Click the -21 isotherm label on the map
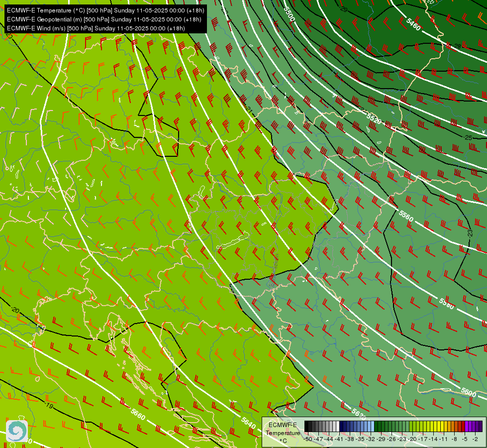 click(248, 110)
